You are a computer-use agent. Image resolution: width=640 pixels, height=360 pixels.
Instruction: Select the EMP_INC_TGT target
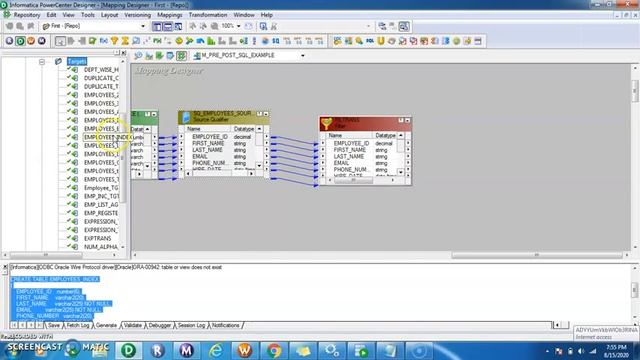[x=101, y=196]
